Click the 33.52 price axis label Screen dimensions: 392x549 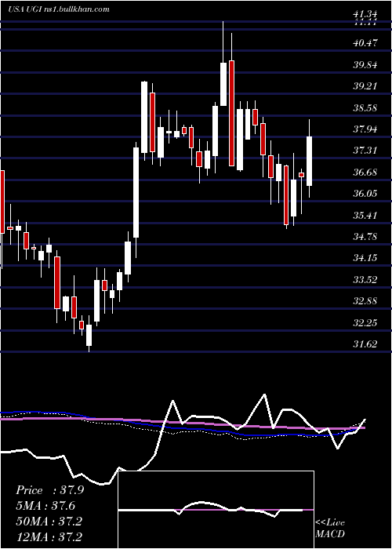coord(365,280)
